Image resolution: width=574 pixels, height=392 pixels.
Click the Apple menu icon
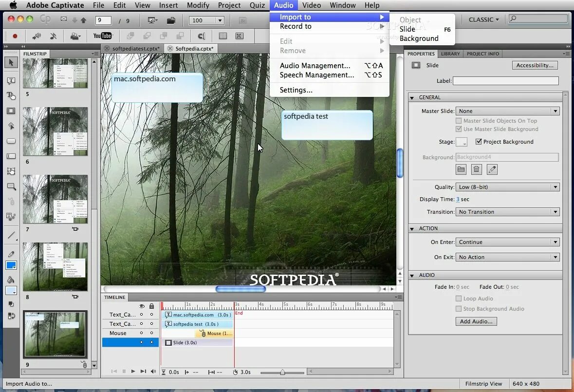point(13,5)
